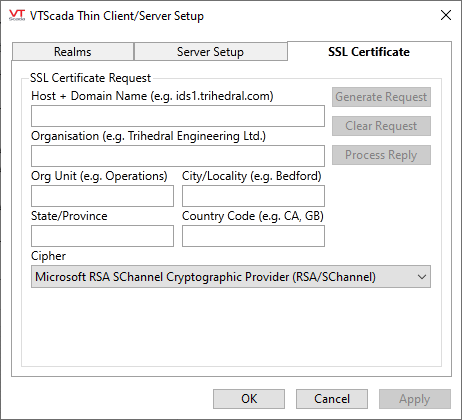Click the City/Locality label text
462x420 pixels.
252,176
